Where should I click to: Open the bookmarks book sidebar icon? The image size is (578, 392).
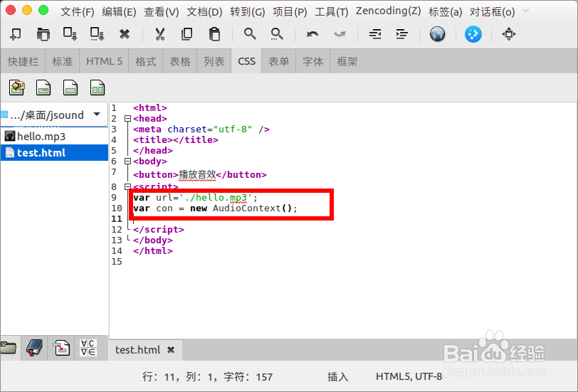click(x=34, y=347)
